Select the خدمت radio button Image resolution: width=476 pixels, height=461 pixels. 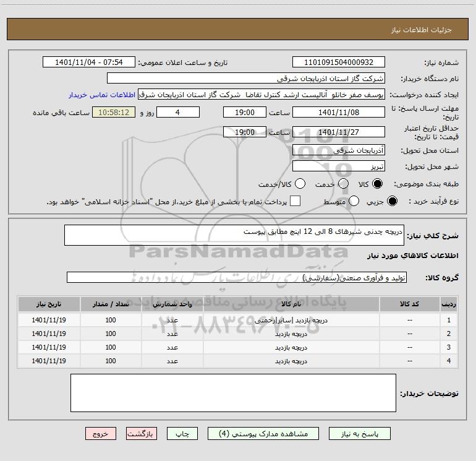coord(343,184)
